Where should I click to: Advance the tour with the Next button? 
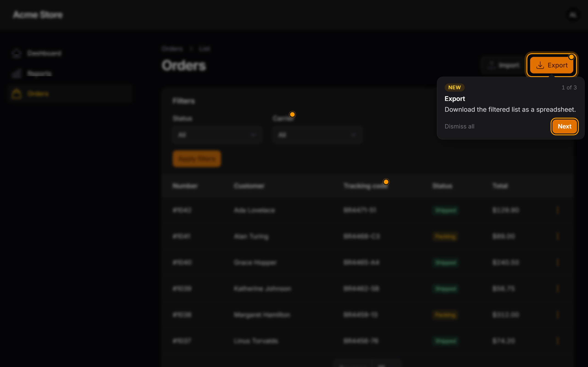point(564,126)
